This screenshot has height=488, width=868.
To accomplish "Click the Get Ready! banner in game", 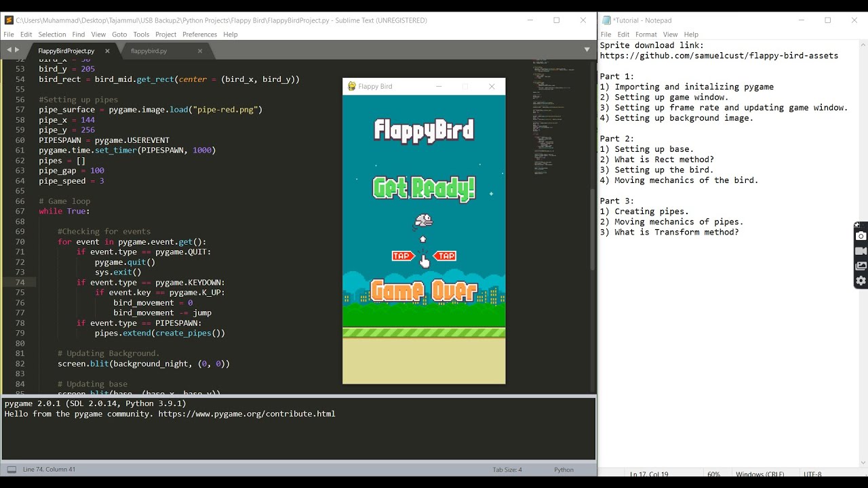I will [424, 188].
